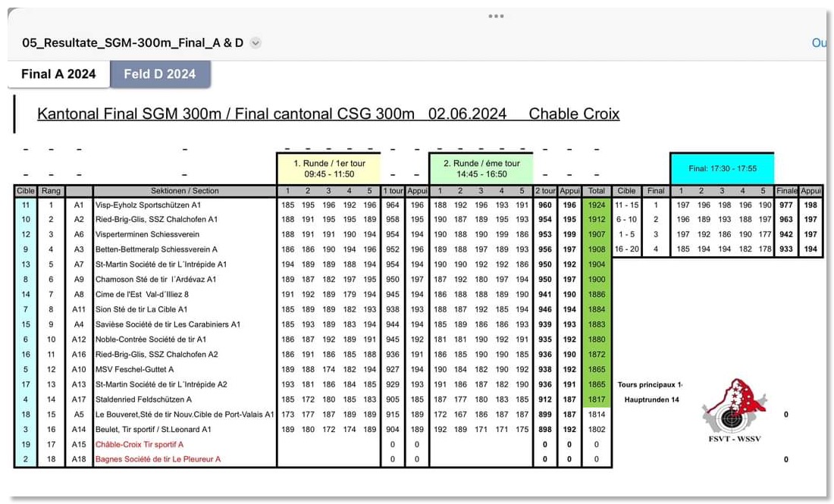Click the total value 1912

596,220
